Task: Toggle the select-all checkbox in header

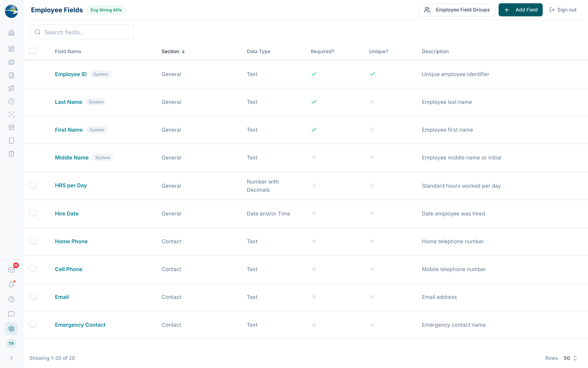Action: (32, 50)
